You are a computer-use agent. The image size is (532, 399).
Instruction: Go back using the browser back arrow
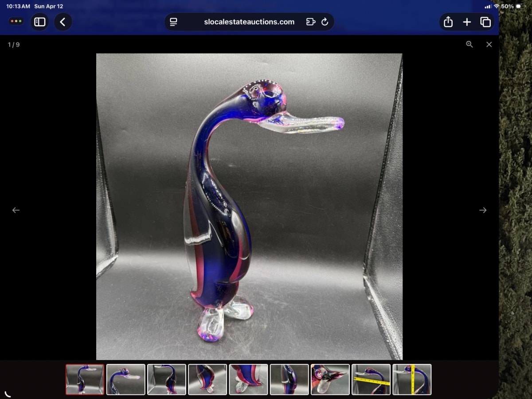coord(63,22)
